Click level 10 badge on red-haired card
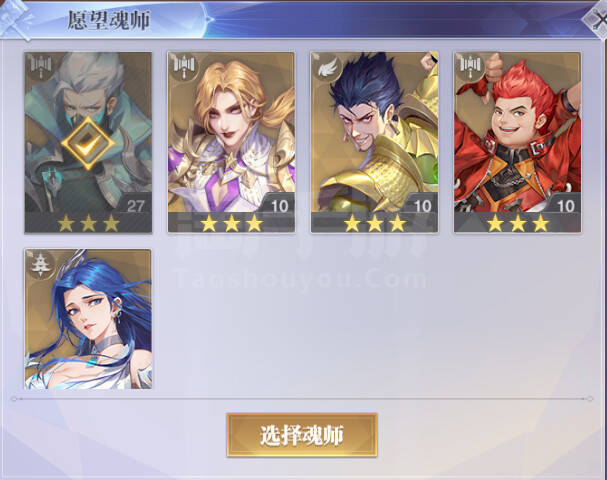This screenshot has width=607, height=480. [566, 206]
